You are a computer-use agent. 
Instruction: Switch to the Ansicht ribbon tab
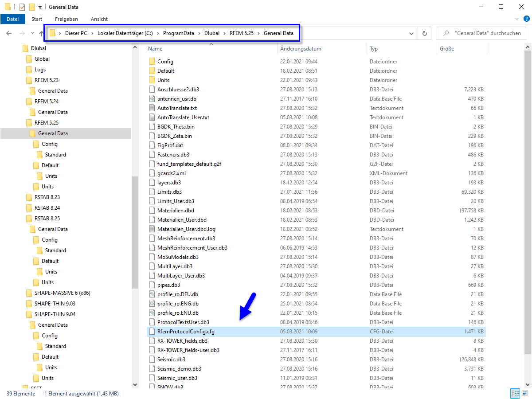point(99,19)
